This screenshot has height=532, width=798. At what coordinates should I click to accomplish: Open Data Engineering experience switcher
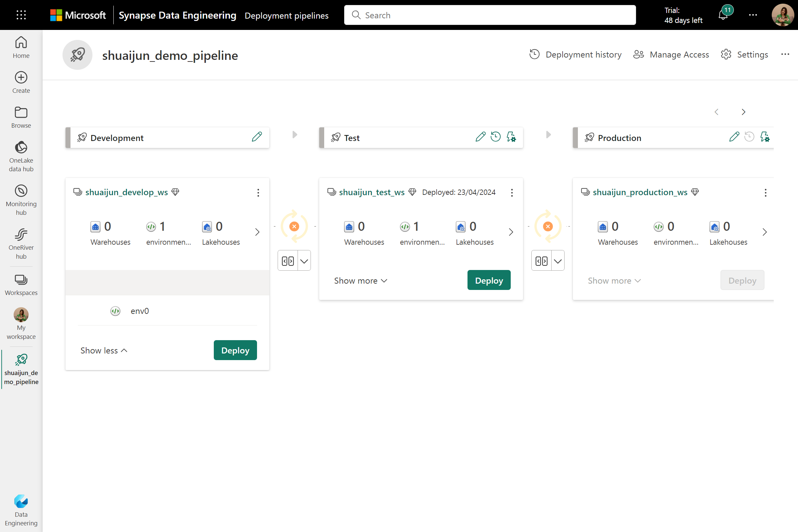tap(21, 511)
